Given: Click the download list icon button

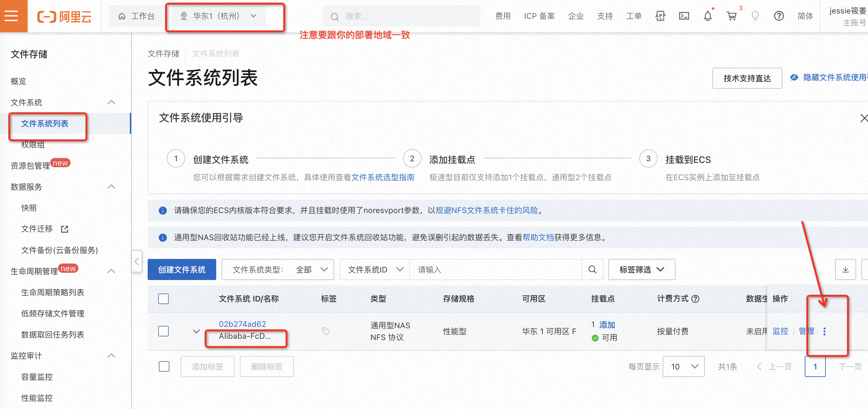Looking at the screenshot, I should (845, 269).
